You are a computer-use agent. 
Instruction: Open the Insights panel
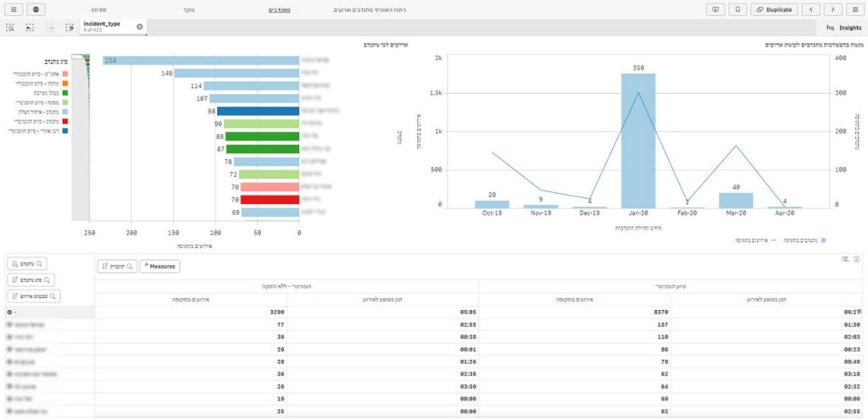pyautogui.click(x=845, y=27)
